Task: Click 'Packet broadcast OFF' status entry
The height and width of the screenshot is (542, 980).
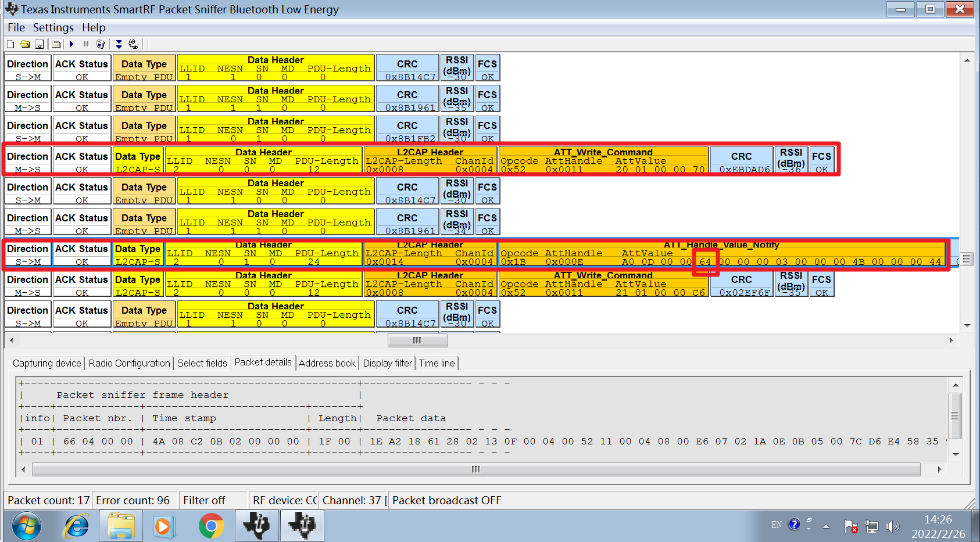Action: [x=446, y=500]
